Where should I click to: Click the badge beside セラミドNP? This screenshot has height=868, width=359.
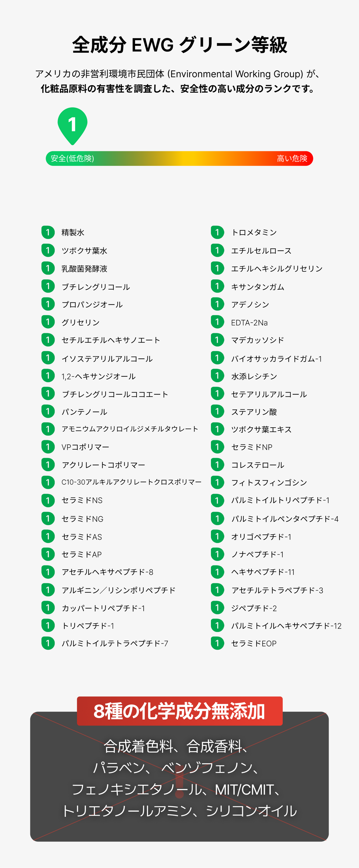pos(217,447)
